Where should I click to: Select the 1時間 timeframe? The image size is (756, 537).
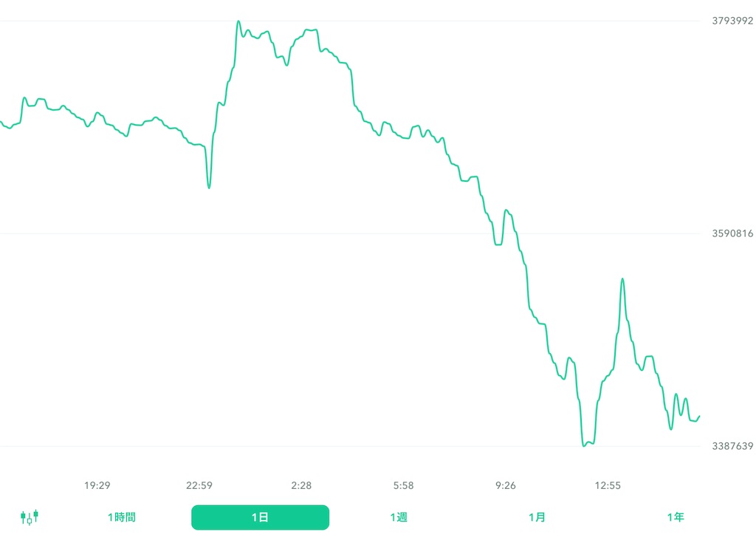tap(120, 517)
